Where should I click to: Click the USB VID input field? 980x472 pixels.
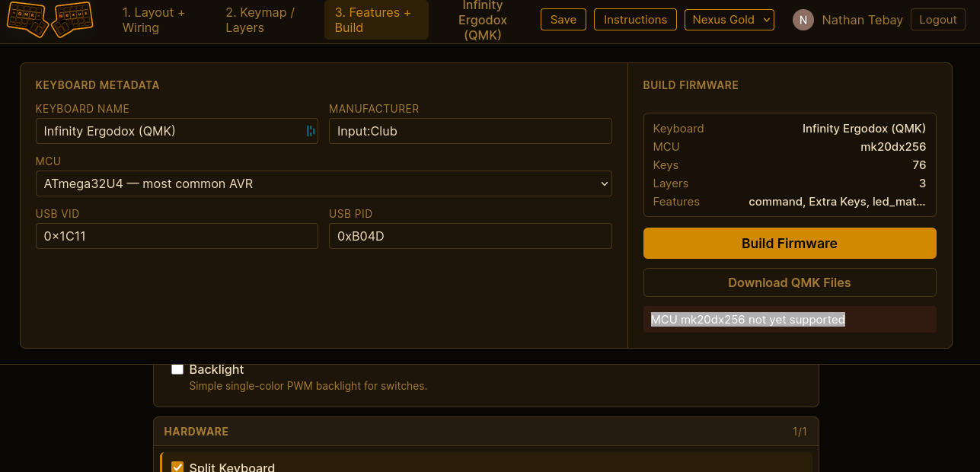(x=177, y=236)
